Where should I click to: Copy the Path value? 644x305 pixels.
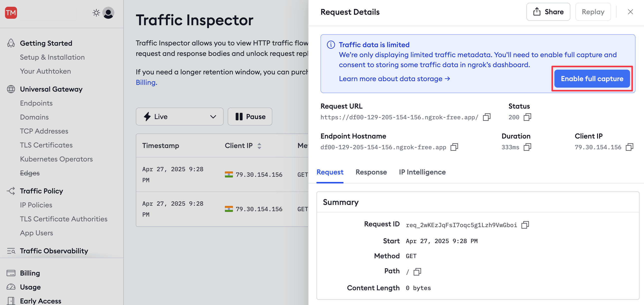(x=417, y=272)
